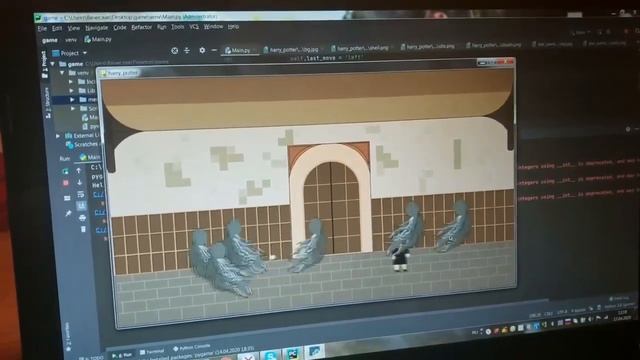Viewport: 640px width, 360px height.
Task: Click game in the navigation breadcrumb
Action: (49, 40)
